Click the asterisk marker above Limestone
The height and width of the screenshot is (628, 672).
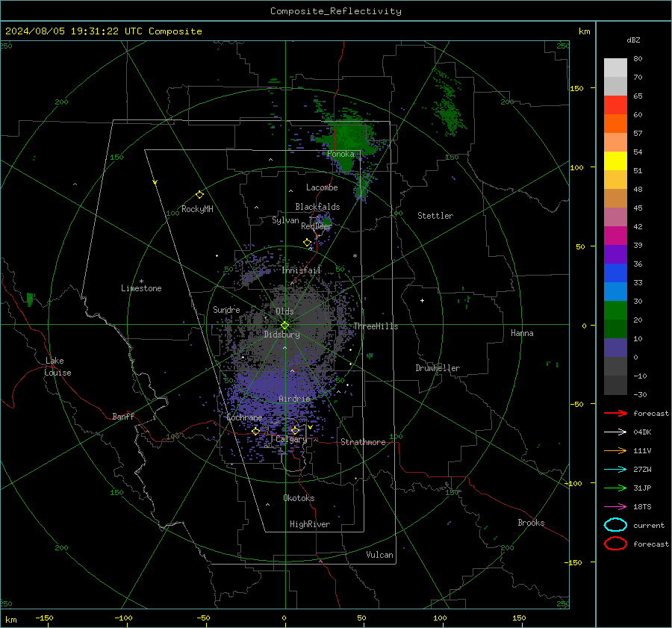(x=141, y=282)
